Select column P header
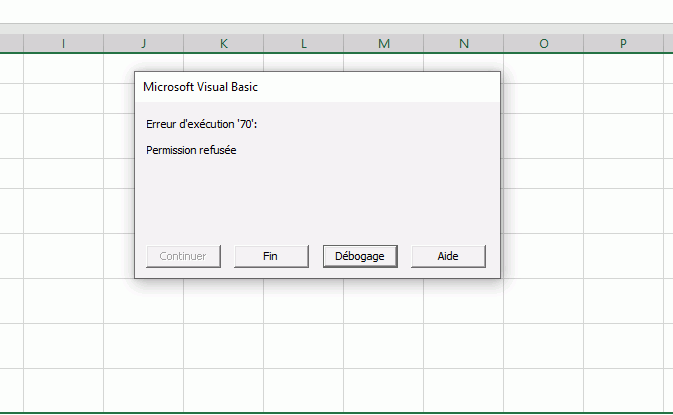The height and width of the screenshot is (415, 673). [x=623, y=43]
